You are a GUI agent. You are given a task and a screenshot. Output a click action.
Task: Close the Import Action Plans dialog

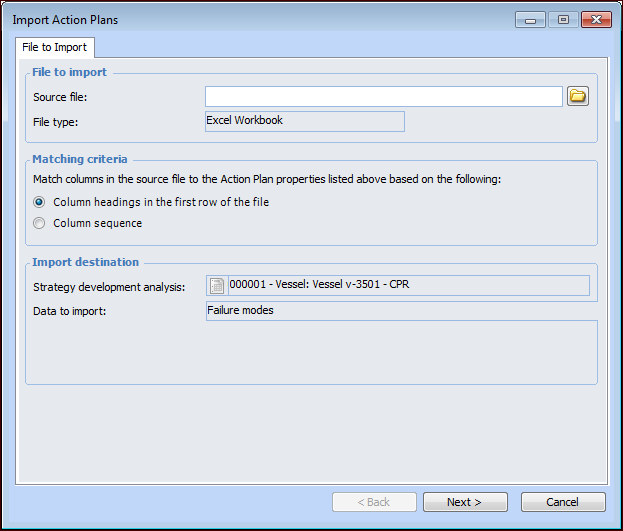(596, 19)
